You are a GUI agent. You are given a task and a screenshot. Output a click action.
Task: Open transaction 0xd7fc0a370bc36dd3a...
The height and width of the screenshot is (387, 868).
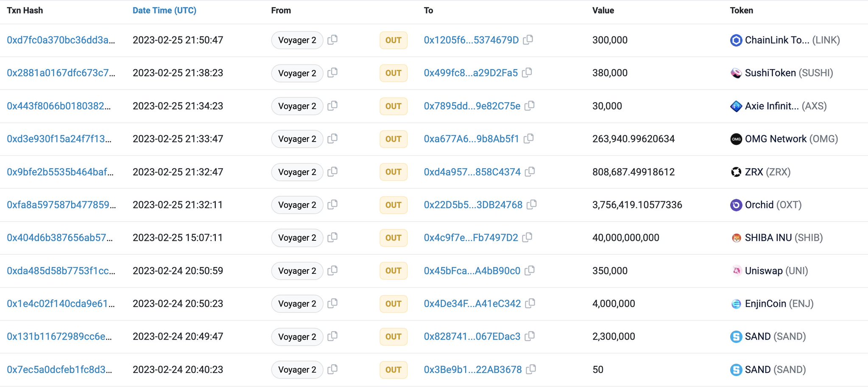click(61, 40)
